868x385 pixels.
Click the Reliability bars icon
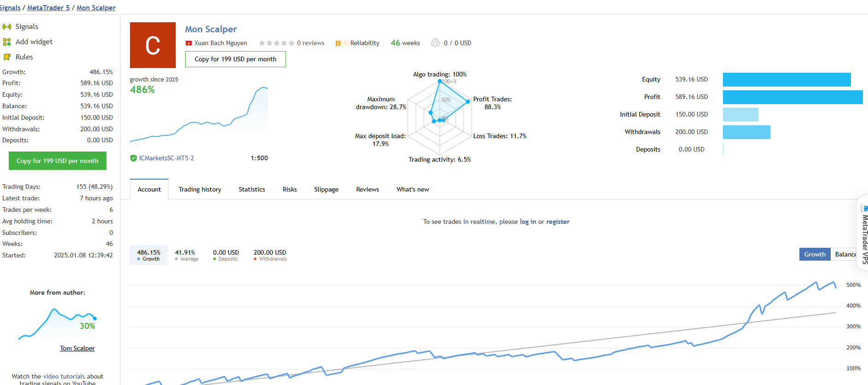point(341,43)
